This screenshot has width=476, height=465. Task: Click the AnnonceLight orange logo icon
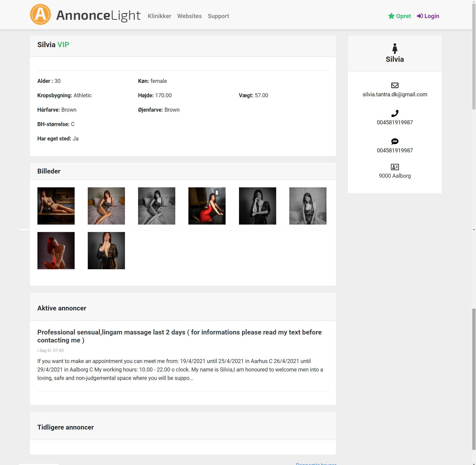[40, 15]
